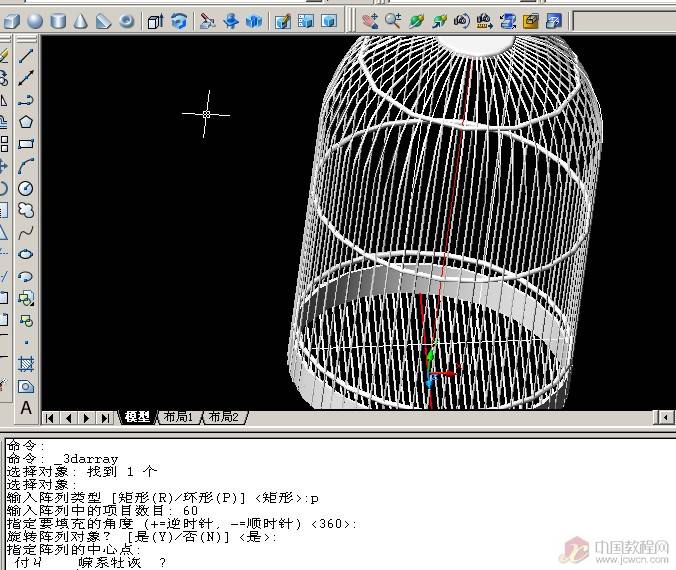This screenshot has width=676, height=570.
Task: Switch to the 模型 tab
Action: (x=136, y=417)
